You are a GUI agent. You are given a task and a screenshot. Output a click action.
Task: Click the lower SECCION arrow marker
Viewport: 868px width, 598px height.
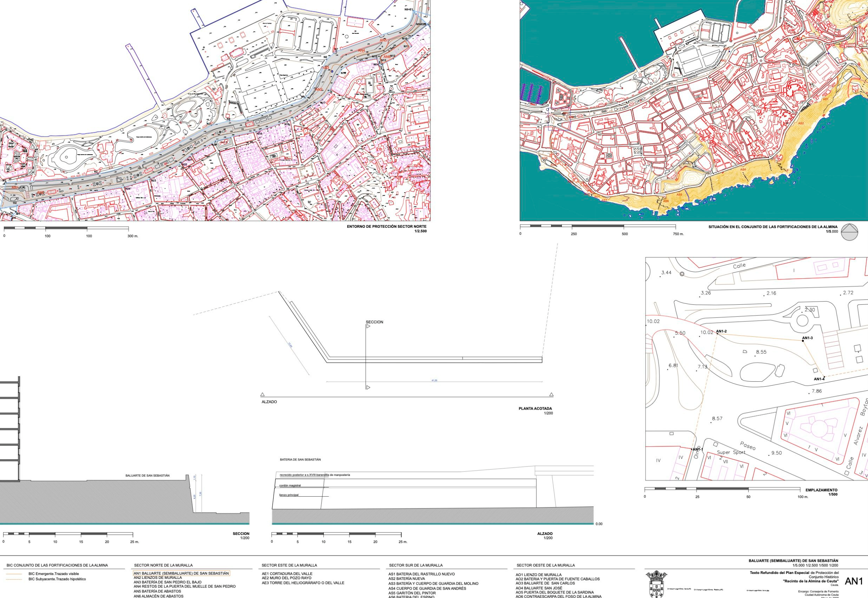click(x=368, y=387)
